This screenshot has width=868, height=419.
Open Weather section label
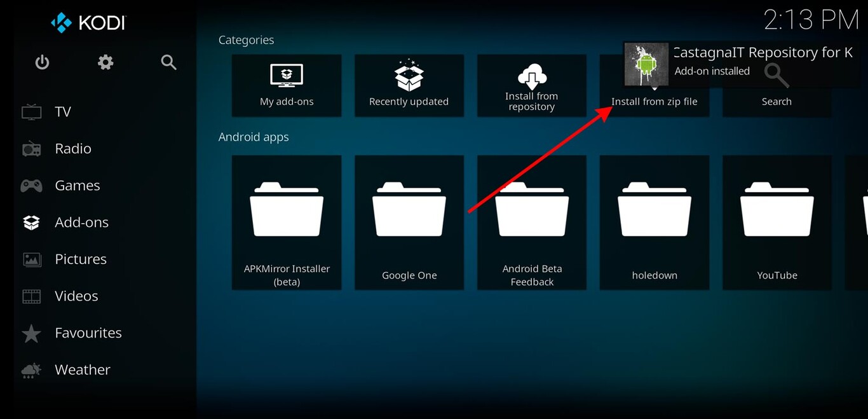[83, 370]
